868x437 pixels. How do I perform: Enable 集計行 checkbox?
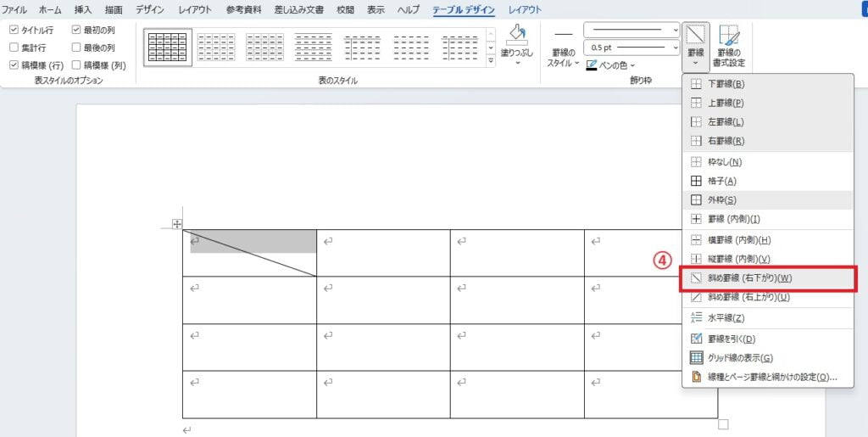14,48
